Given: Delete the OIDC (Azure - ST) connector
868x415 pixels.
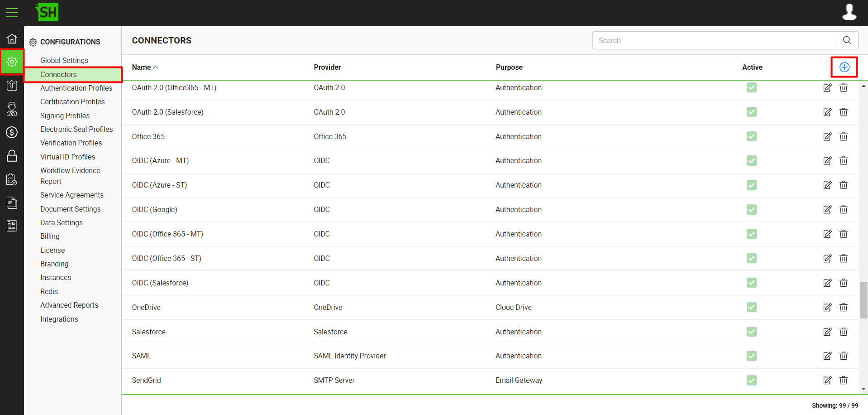Looking at the screenshot, I should point(844,185).
